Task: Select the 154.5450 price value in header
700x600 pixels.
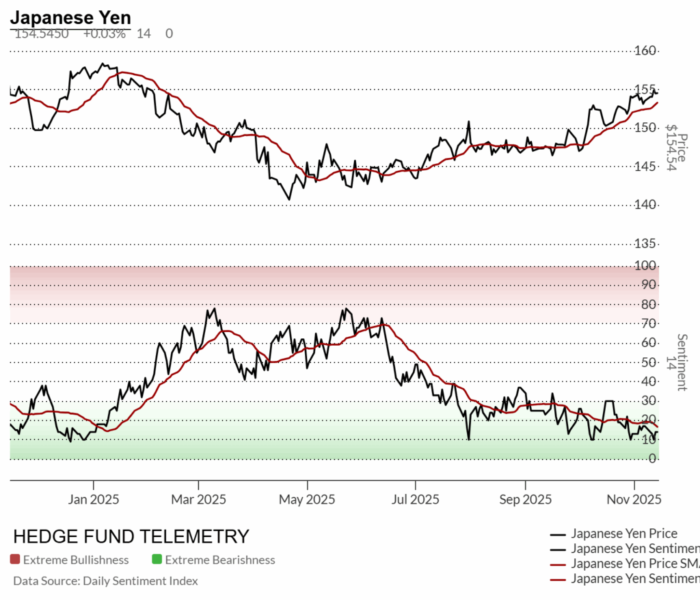Action: (41, 33)
